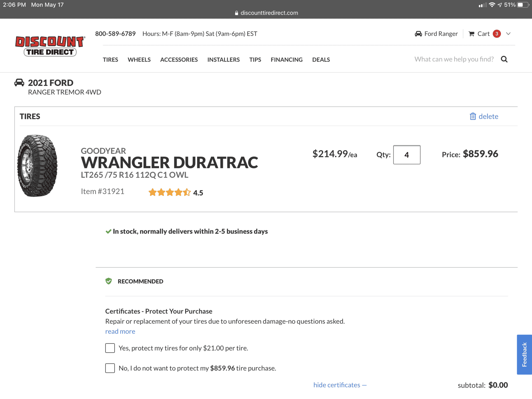Click the phone number 800-589-6789
The image size is (532, 399).
(x=115, y=34)
